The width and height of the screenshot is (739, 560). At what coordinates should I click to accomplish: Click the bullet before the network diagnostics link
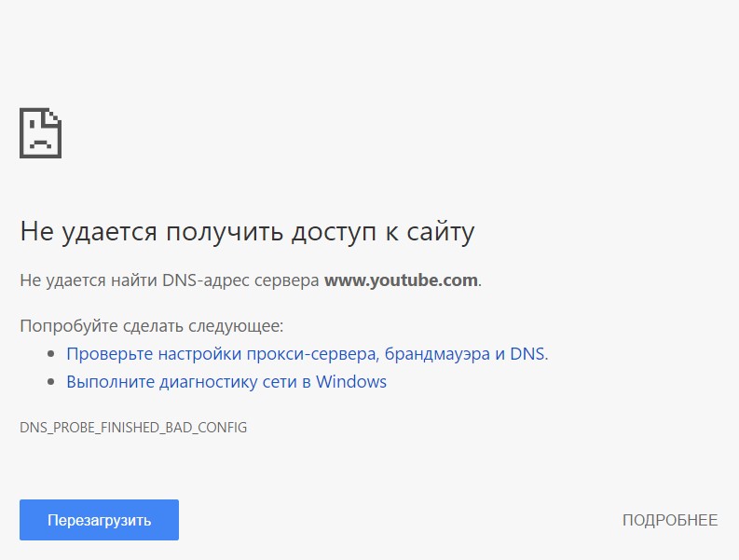click(51, 381)
